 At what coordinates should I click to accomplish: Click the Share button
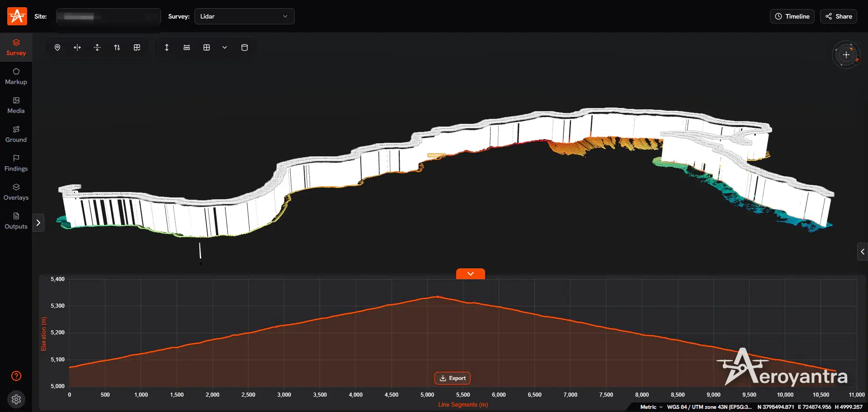[839, 16]
